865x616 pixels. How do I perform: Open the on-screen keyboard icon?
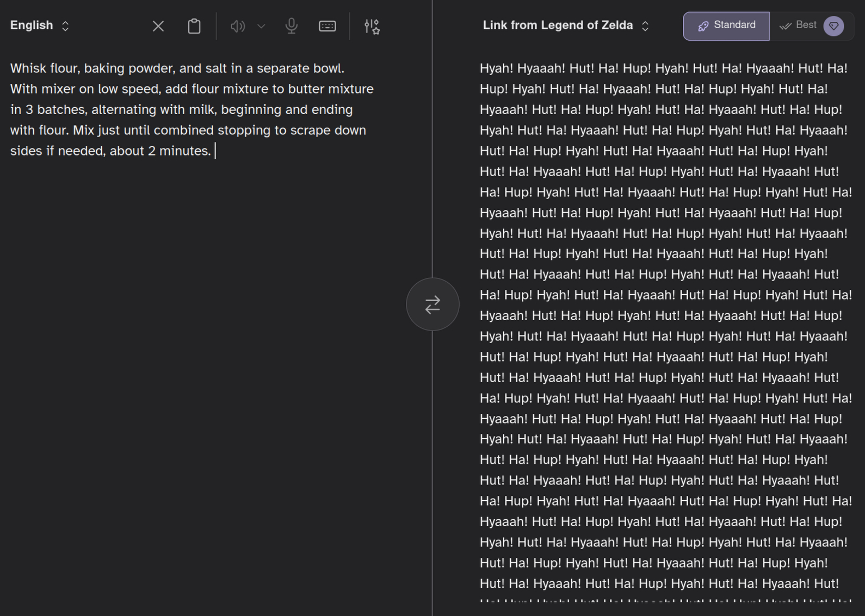tap(328, 26)
